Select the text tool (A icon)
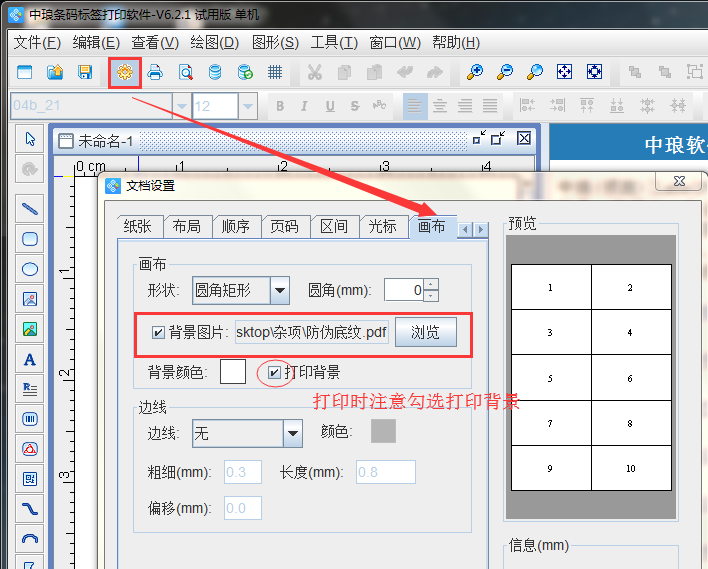The image size is (708, 569). pos(30,359)
